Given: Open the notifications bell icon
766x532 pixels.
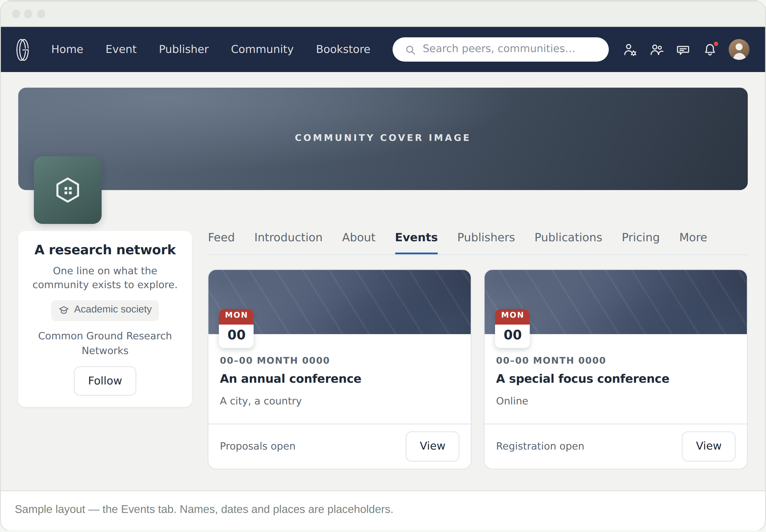Looking at the screenshot, I should tap(710, 49).
